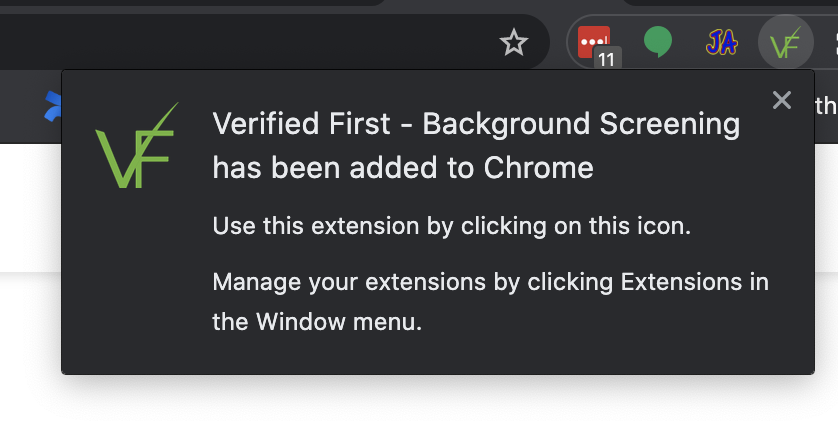Select the LastPass badge showing 11
838x438 pixels.
pyautogui.click(x=607, y=59)
